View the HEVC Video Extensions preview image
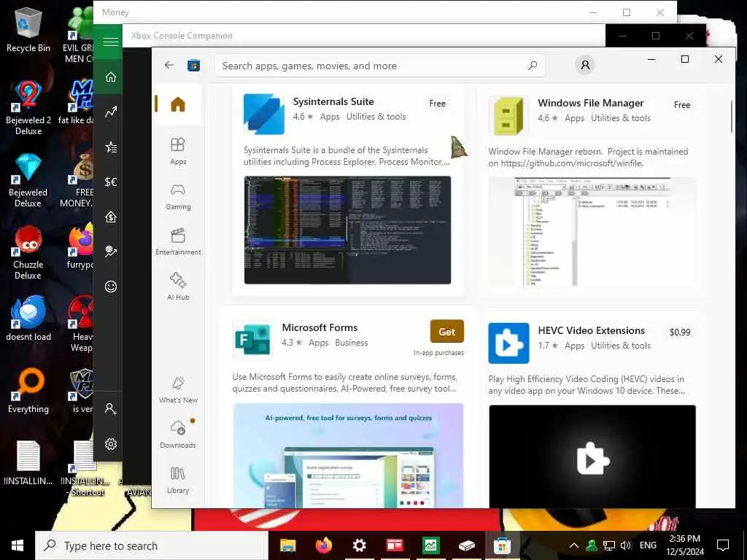Screen dimensions: 747x560 pyautogui.click(x=592, y=456)
